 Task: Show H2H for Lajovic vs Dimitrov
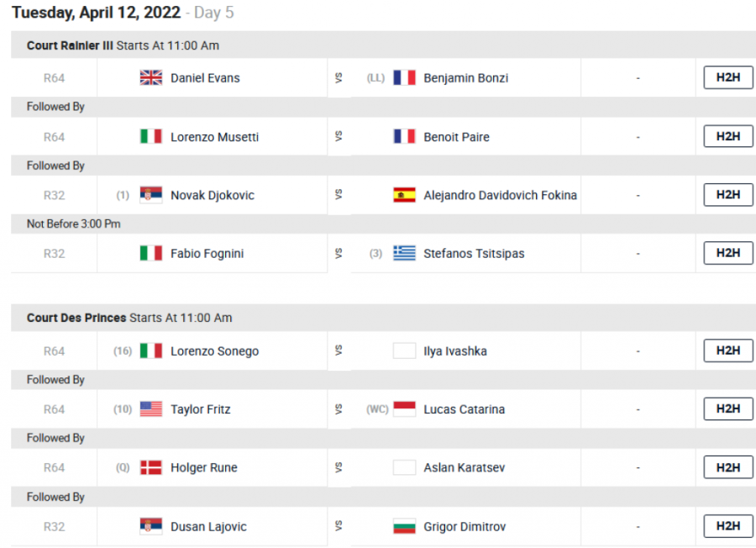tap(727, 526)
